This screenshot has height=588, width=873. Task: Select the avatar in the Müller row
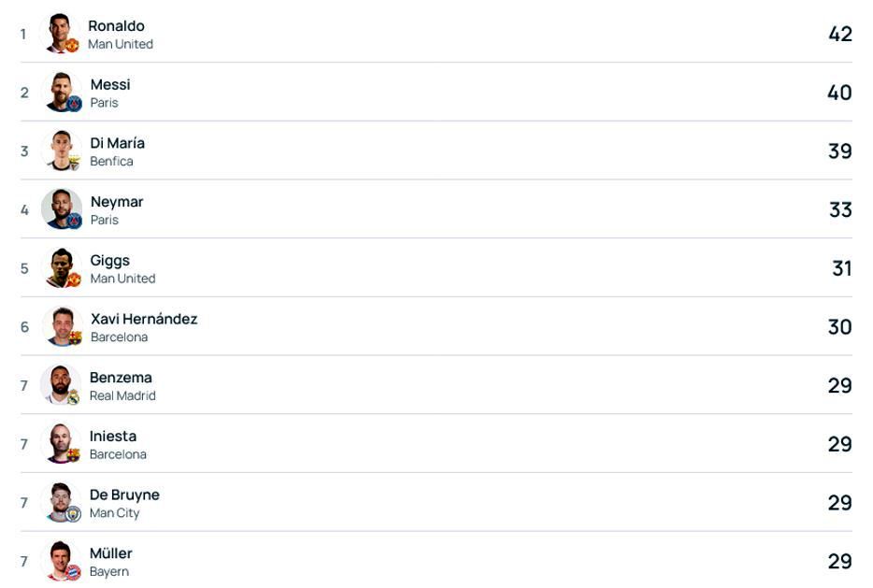tap(62, 561)
